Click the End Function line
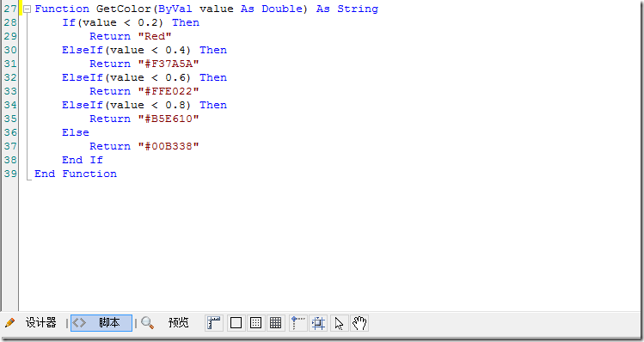The height and width of the screenshot is (342, 644). click(x=76, y=174)
